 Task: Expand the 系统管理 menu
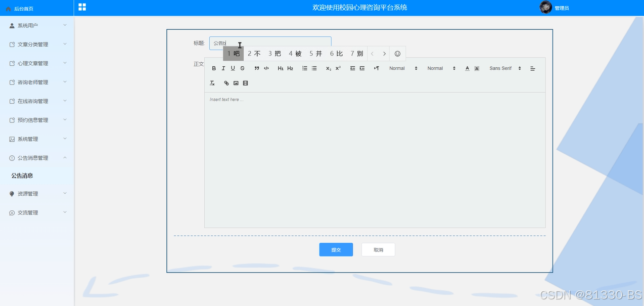[x=37, y=139]
